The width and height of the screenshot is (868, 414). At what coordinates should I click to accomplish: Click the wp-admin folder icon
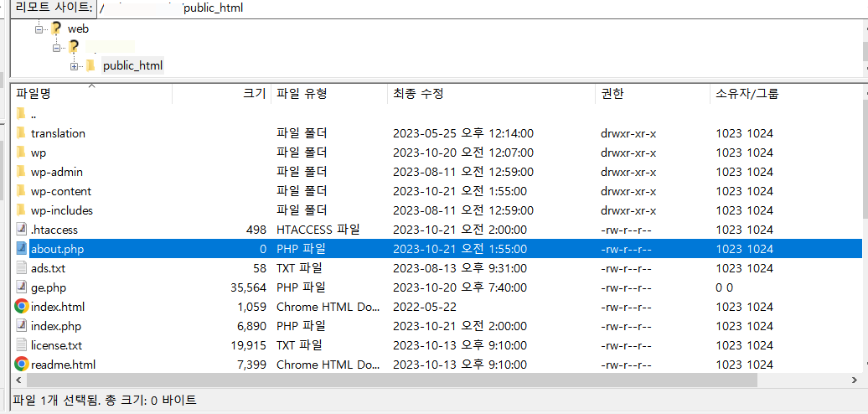[x=21, y=172]
